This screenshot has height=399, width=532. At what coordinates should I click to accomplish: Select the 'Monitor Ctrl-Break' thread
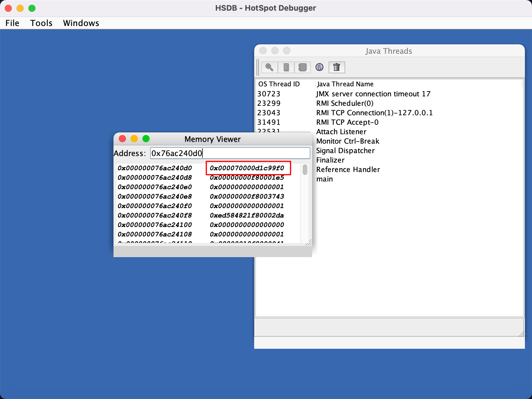pos(348,141)
